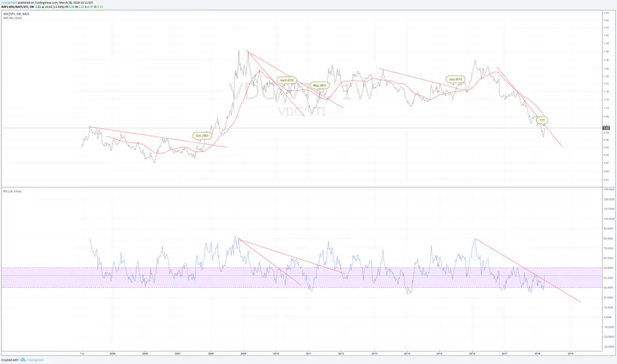Click the 'BATS:VDC/BATS:VTI, 1W' symbol header text

coord(17,7)
